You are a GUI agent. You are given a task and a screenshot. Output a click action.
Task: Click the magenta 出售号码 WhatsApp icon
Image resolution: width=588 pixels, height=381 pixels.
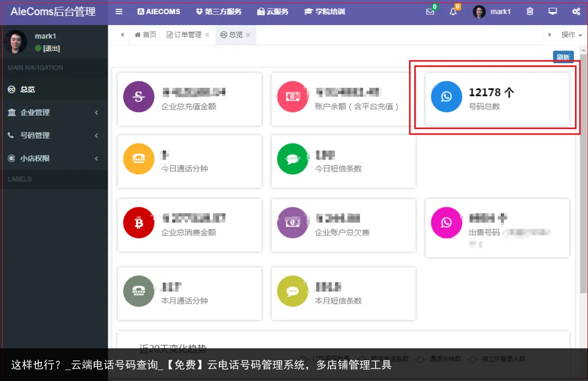pos(446,222)
